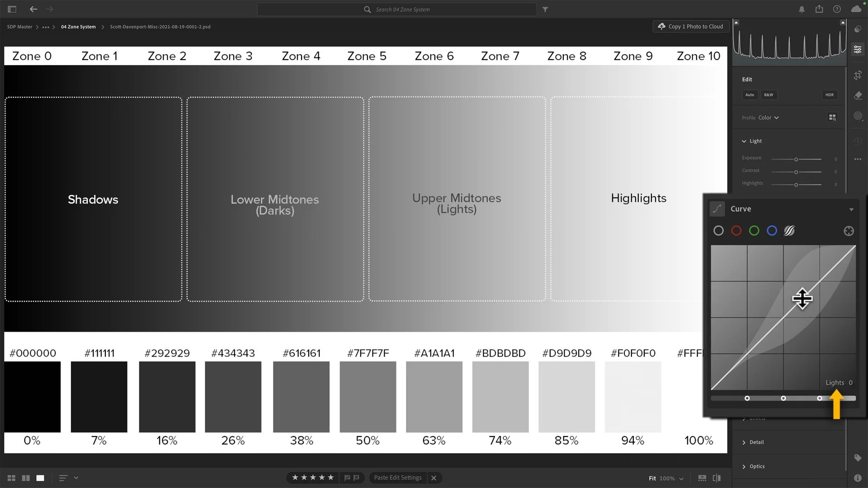
Task: Select the red channel curve
Action: point(736,231)
